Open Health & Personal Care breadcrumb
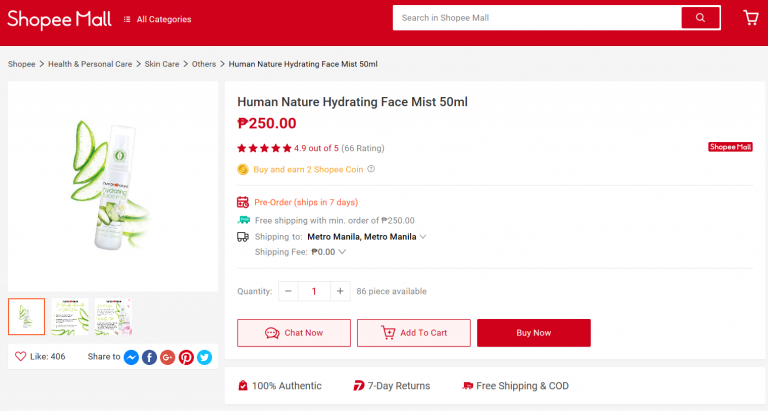This screenshot has width=768, height=411. point(90,64)
